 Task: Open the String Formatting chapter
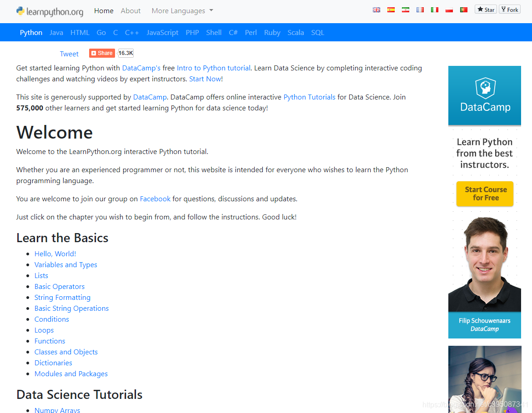(x=62, y=298)
